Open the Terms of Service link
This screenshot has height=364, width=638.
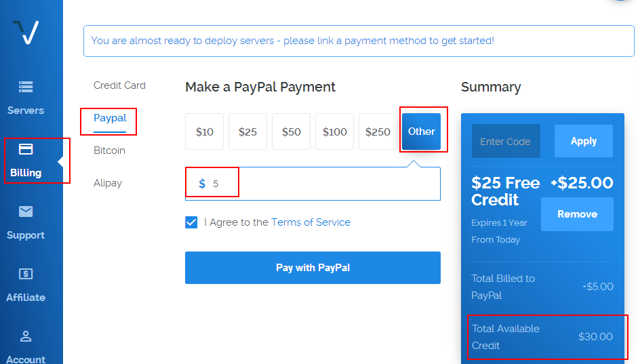coord(311,222)
